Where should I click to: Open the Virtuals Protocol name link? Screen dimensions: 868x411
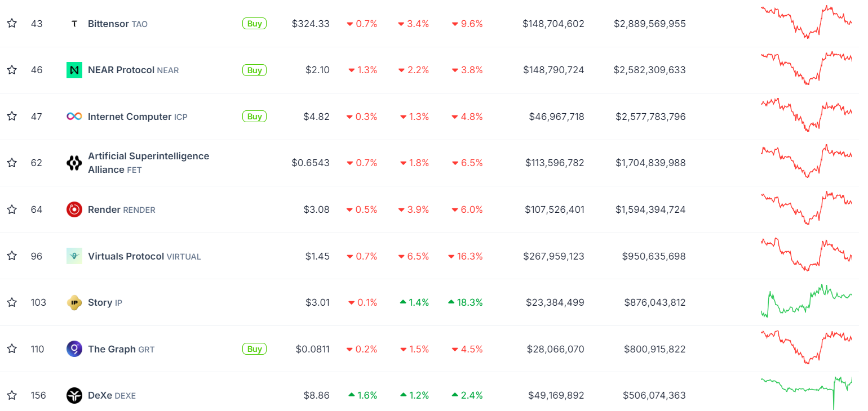(126, 256)
